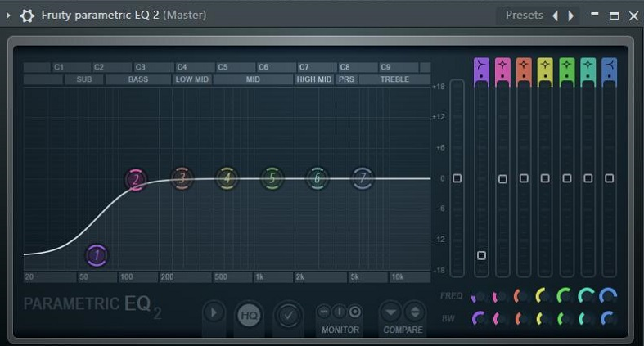Click band 7 gain slider handle
Screen dimensions: 644x346
click(609, 178)
